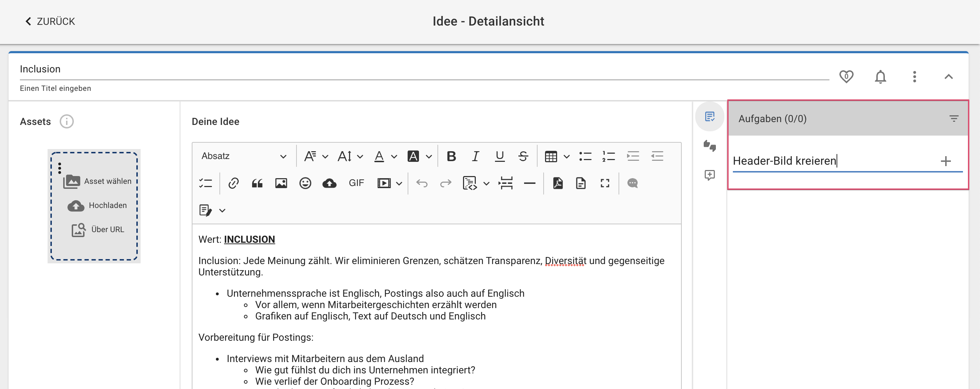Insert a horizontal line
This screenshot has height=389, width=980.
(529, 183)
